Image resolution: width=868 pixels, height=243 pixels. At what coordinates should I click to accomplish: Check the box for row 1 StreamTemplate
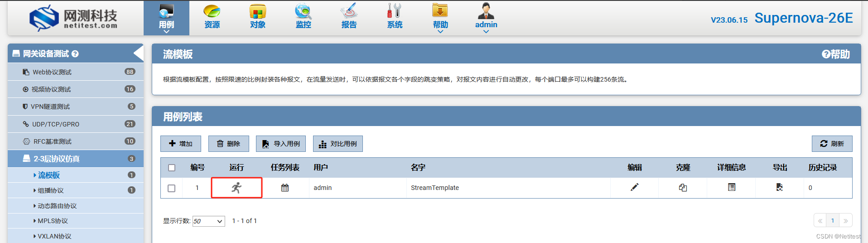[172, 188]
